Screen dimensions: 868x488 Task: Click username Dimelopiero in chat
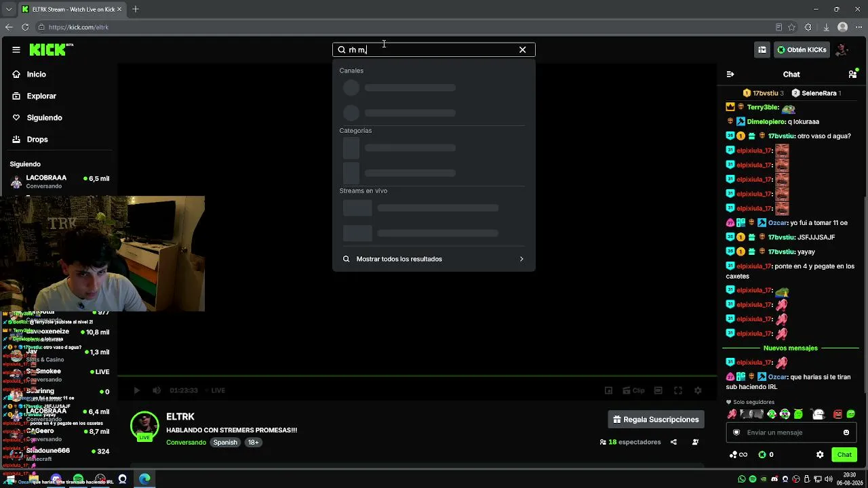click(x=766, y=122)
